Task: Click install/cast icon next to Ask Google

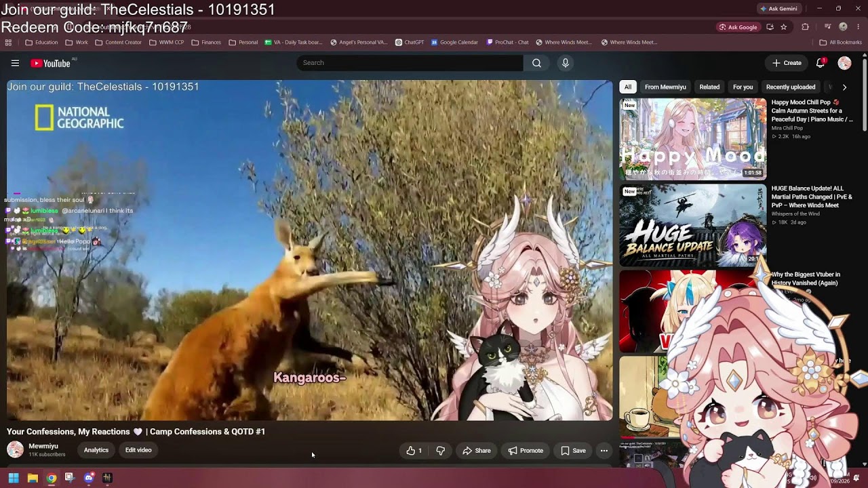Action: point(770,27)
